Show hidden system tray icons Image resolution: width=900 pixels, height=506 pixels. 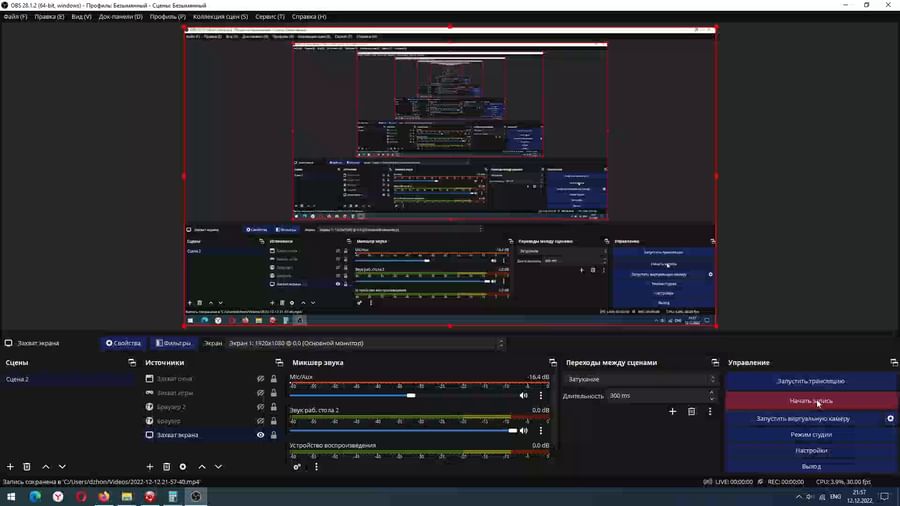[798, 497]
